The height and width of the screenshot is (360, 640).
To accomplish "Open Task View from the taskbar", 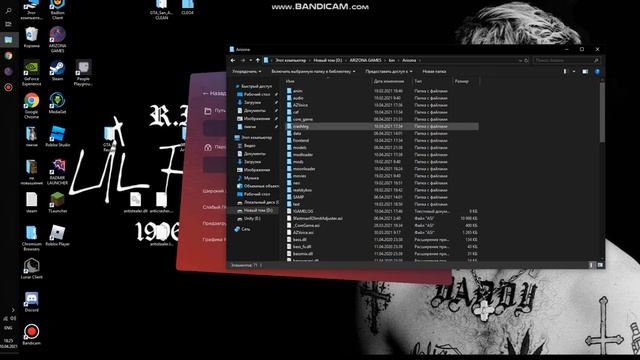I will pyautogui.click(x=9, y=24).
